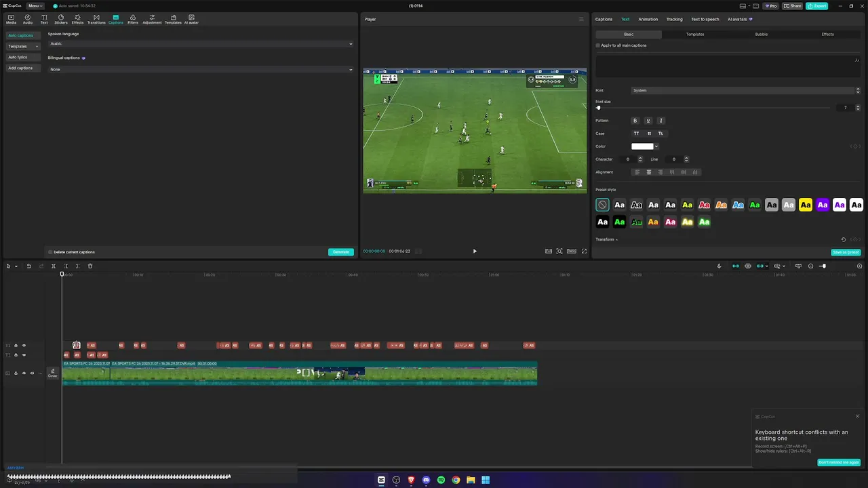Set case to all lowercase tt
The image size is (868, 488).
click(x=649, y=134)
